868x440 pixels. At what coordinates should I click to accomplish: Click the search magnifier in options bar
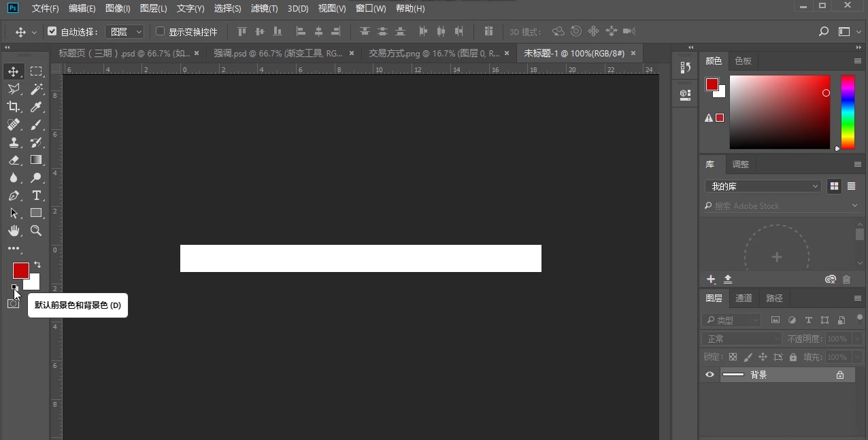pos(823,31)
